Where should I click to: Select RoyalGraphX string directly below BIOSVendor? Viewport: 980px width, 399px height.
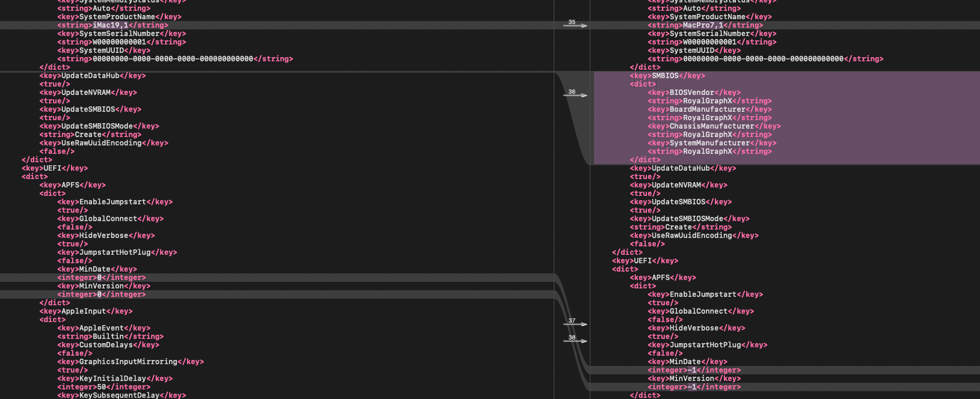[710, 101]
